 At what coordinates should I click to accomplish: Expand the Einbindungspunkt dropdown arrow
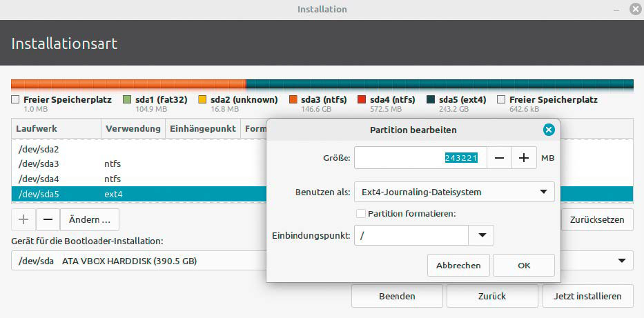[481, 235]
